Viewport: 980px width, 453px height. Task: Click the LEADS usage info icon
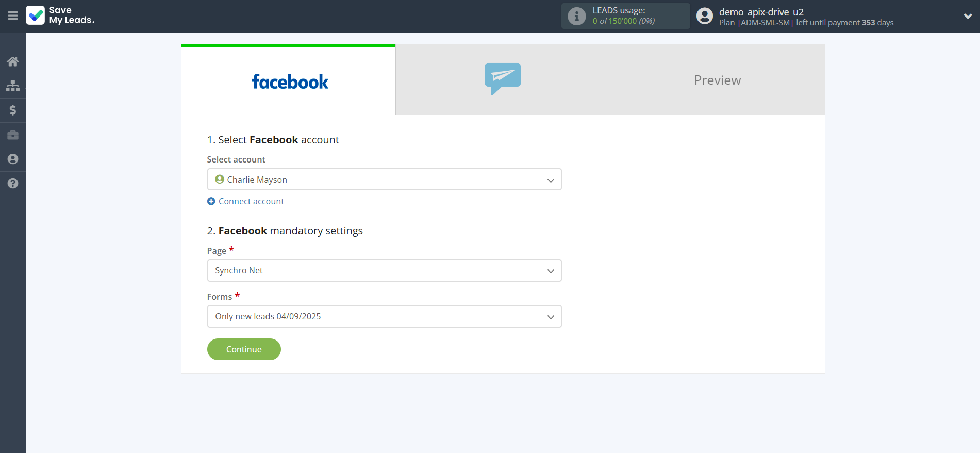click(576, 16)
